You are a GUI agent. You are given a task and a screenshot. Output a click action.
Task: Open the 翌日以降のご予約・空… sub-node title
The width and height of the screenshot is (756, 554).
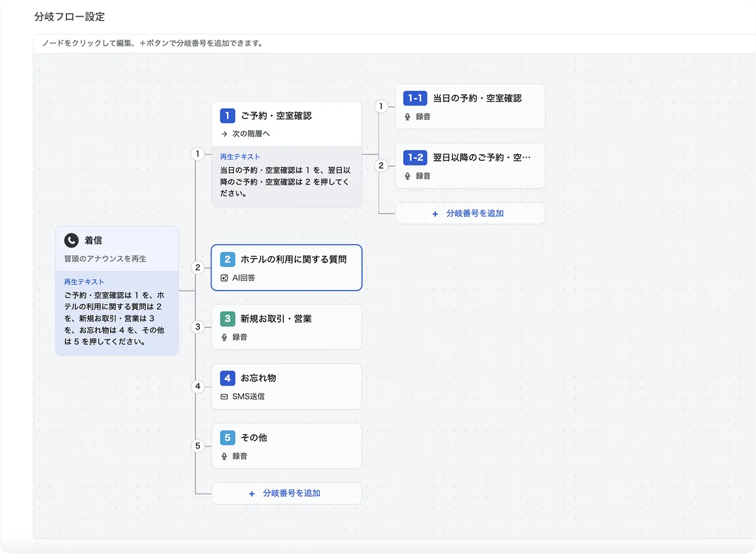[x=482, y=157]
